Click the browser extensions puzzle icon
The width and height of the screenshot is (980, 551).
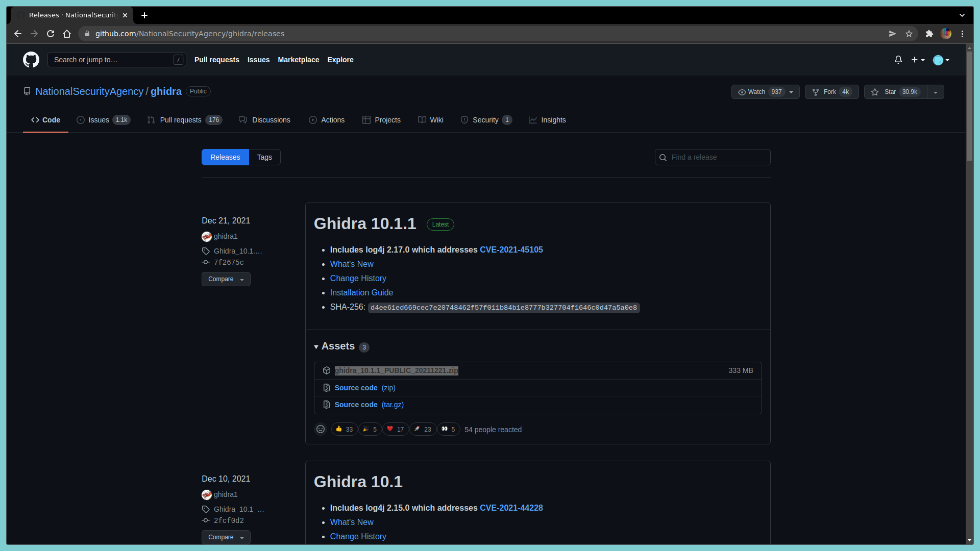(929, 34)
